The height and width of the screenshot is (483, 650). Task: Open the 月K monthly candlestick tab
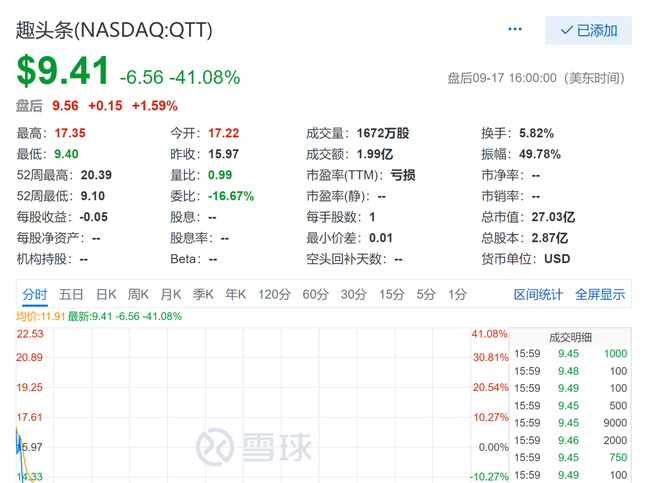pyautogui.click(x=171, y=294)
